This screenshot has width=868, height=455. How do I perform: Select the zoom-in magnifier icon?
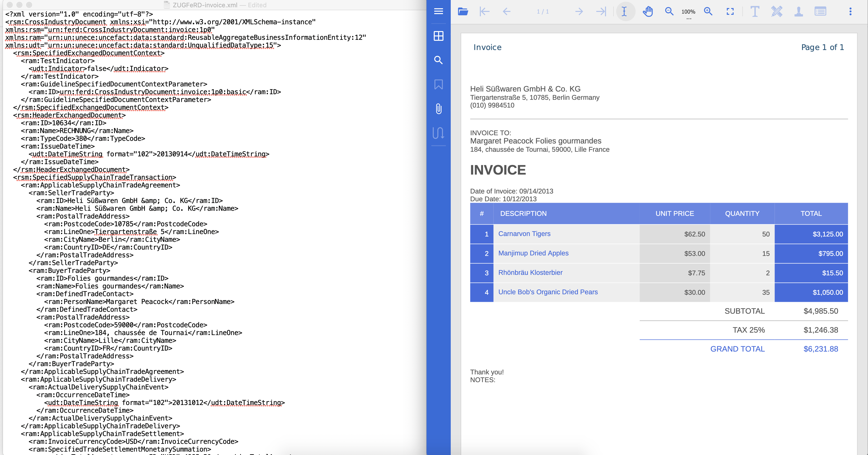pyautogui.click(x=707, y=11)
